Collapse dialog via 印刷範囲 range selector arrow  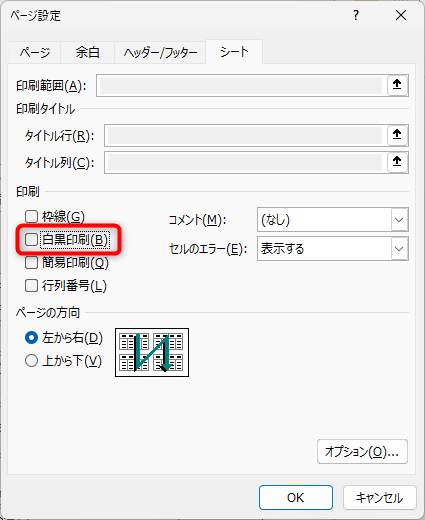397,85
